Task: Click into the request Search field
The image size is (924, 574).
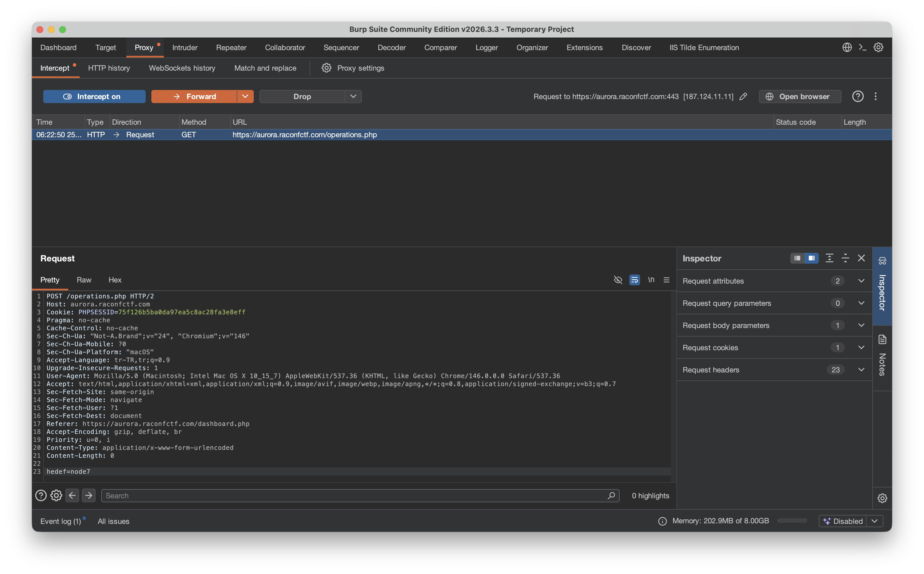Action: point(360,495)
